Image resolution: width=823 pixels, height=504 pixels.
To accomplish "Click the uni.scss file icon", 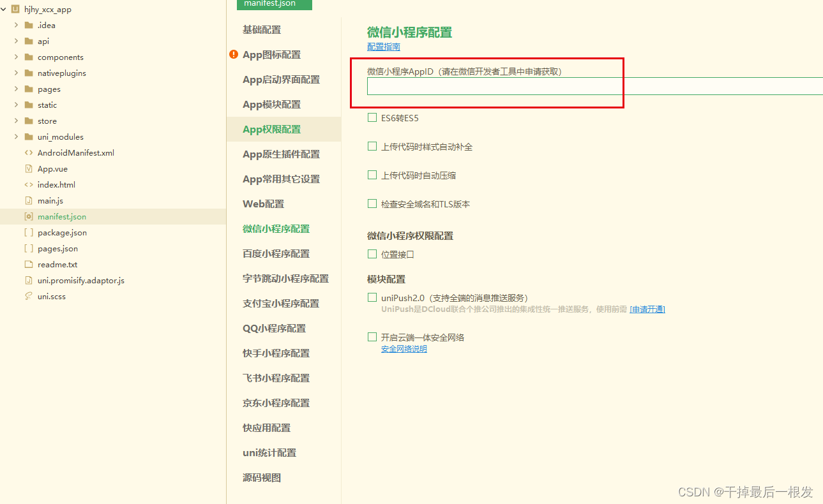I will click(x=28, y=297).
